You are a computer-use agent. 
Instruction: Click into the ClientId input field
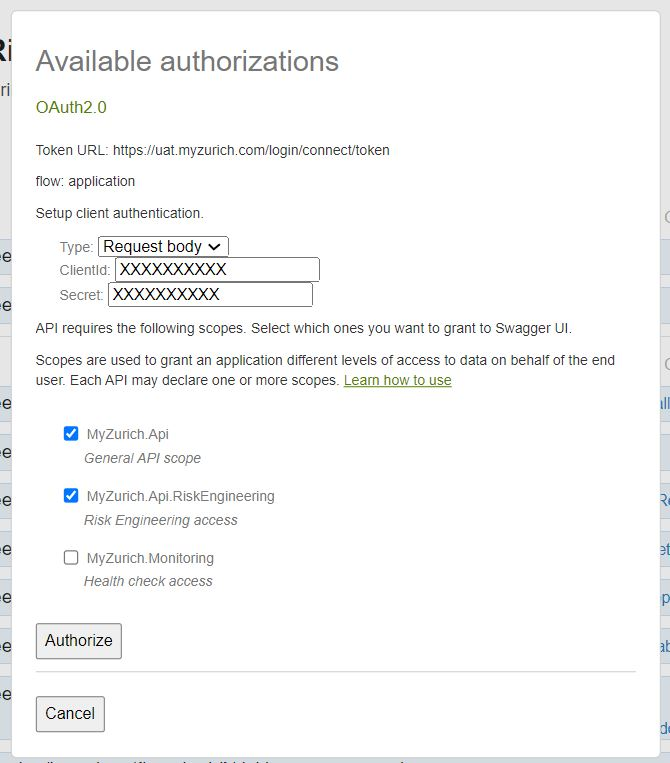(217, 270)
